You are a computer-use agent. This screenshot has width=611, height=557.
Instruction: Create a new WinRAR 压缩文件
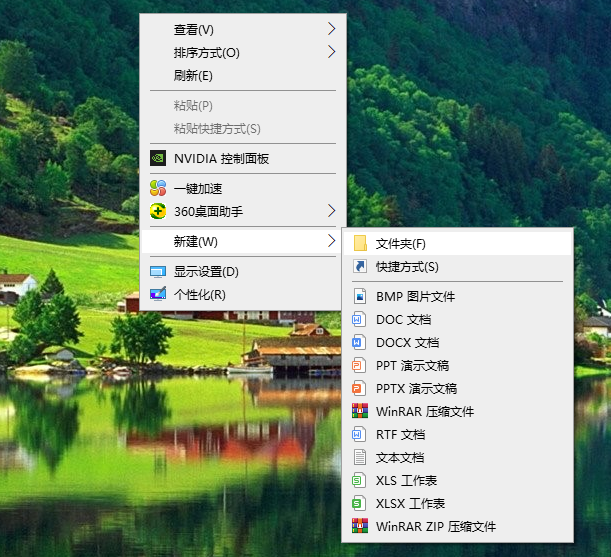[x=457, y=412]
